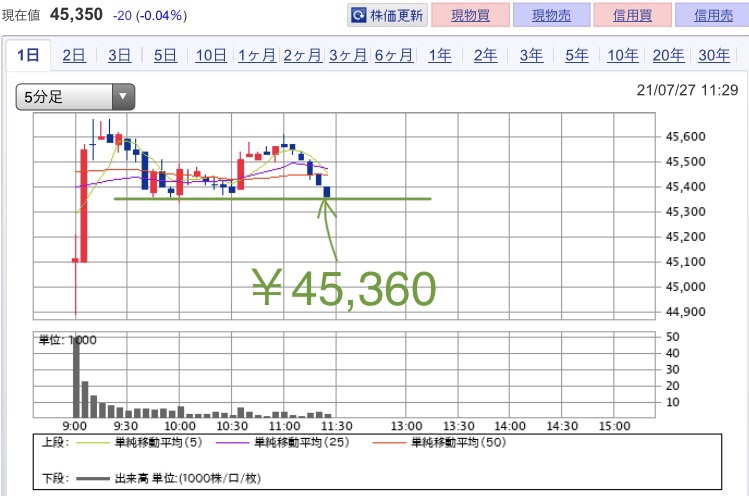Click the 株価更新 button label
This screenshot has height=496, width=749.
pyautogui.click(x=396, y=15)
